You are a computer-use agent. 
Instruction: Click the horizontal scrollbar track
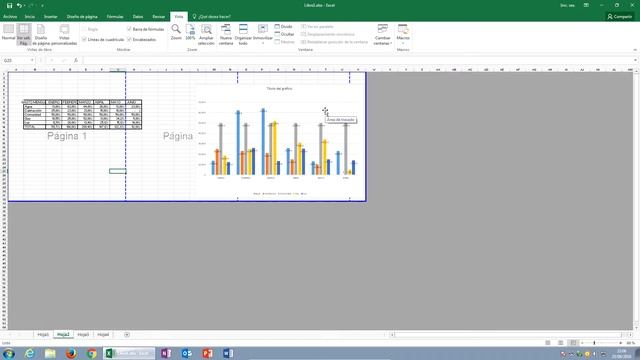[x=508, y=335]
